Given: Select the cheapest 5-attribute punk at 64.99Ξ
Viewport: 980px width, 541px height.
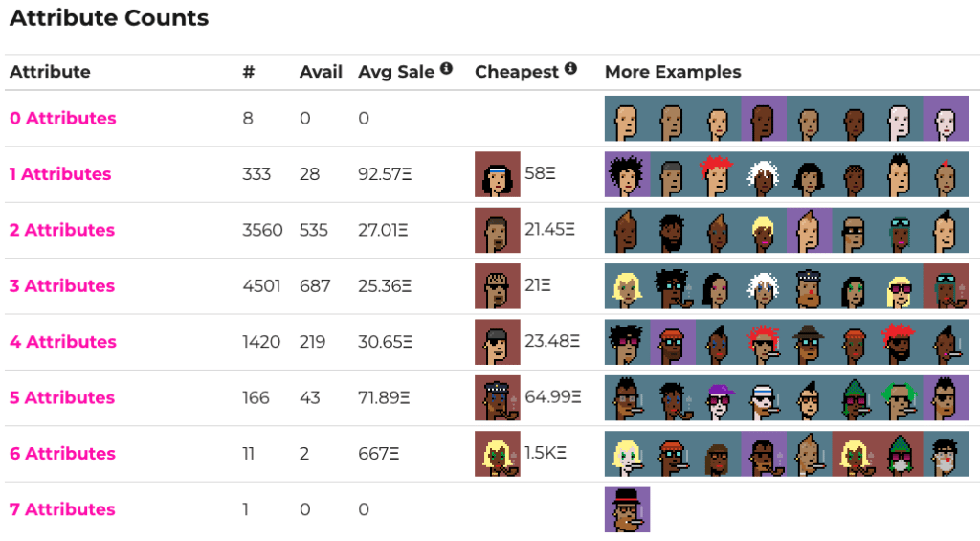Looking at the screenshot, I should (x=498, y=397).
